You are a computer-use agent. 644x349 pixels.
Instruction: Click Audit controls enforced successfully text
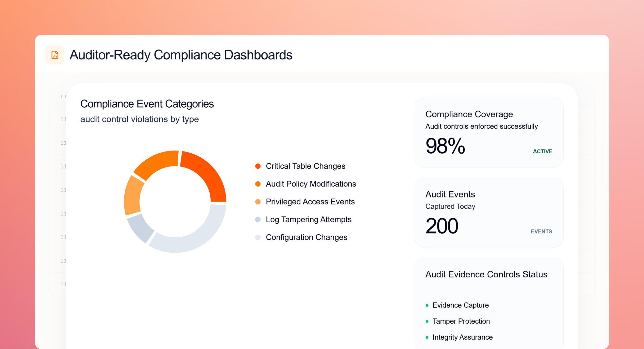click(x=482, y=126)
